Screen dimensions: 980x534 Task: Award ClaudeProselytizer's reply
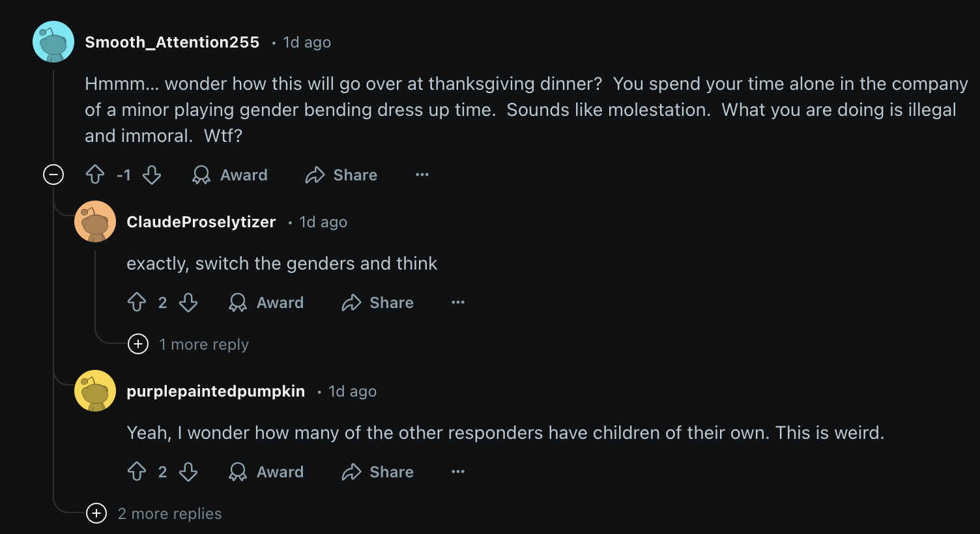(x=267, y=302)
